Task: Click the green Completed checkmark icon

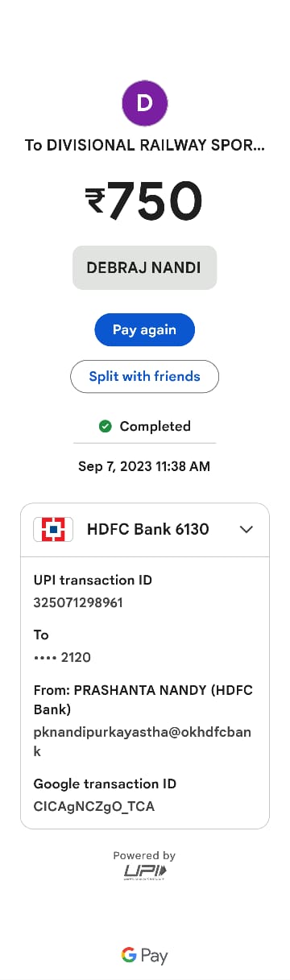Action: tap(105, 427)
